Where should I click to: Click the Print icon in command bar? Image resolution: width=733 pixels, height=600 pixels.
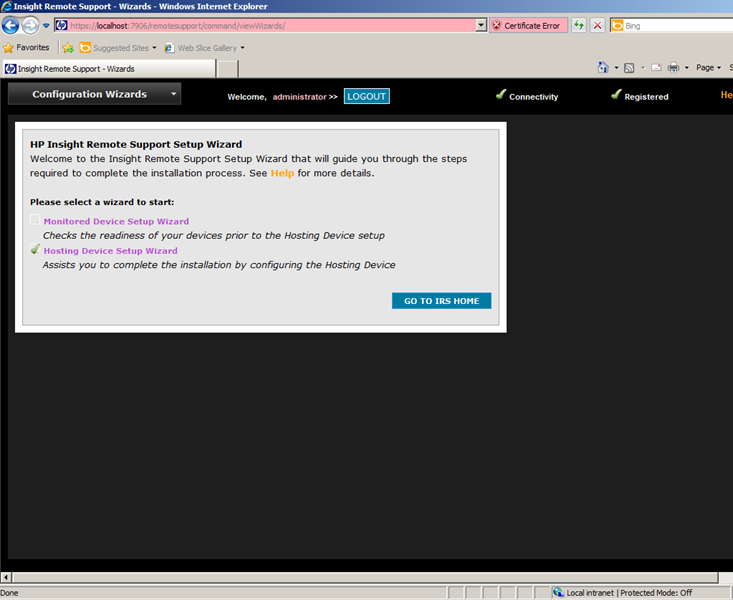[674, 68]
